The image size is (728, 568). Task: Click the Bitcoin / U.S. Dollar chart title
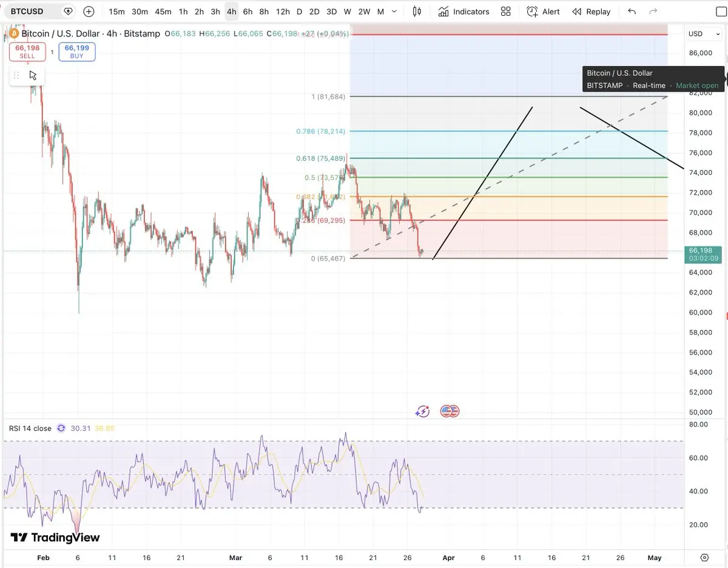(91, 33)
